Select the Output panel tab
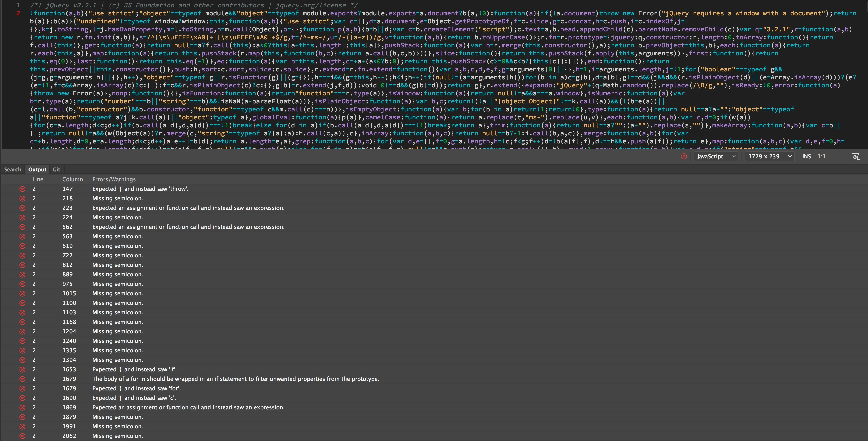 37,169
